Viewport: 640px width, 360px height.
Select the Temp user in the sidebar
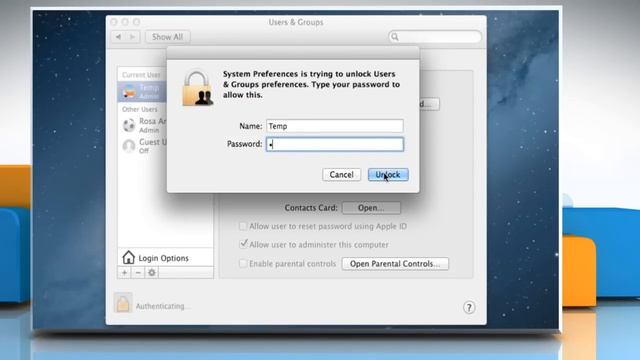point(142,91)
